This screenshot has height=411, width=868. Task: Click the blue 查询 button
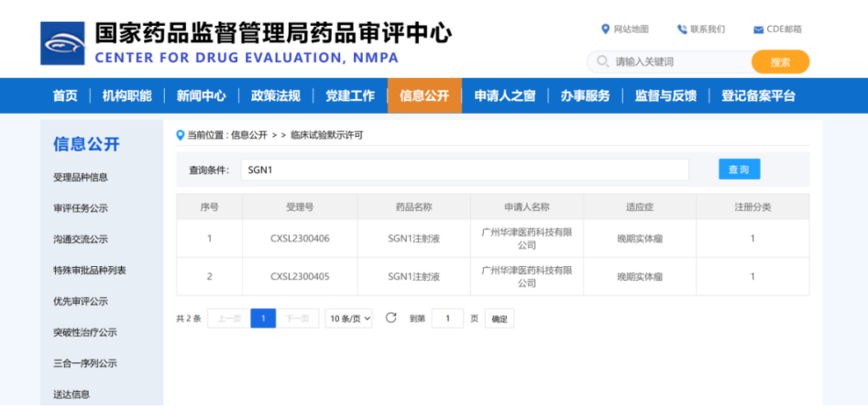click(x=739, y=170)
